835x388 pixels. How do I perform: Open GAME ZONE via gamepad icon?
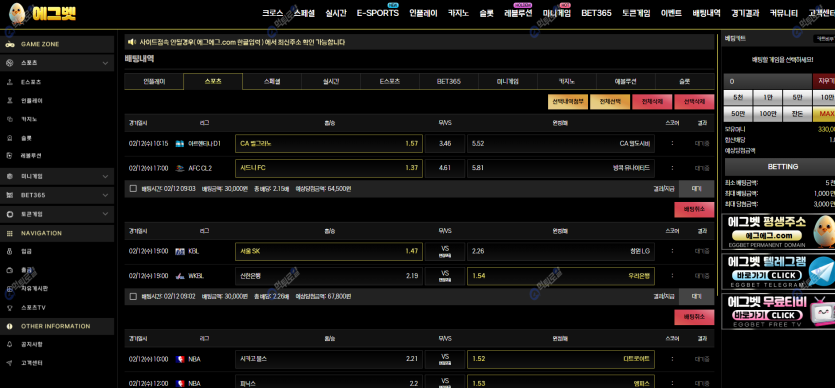[x=10, y=44]
